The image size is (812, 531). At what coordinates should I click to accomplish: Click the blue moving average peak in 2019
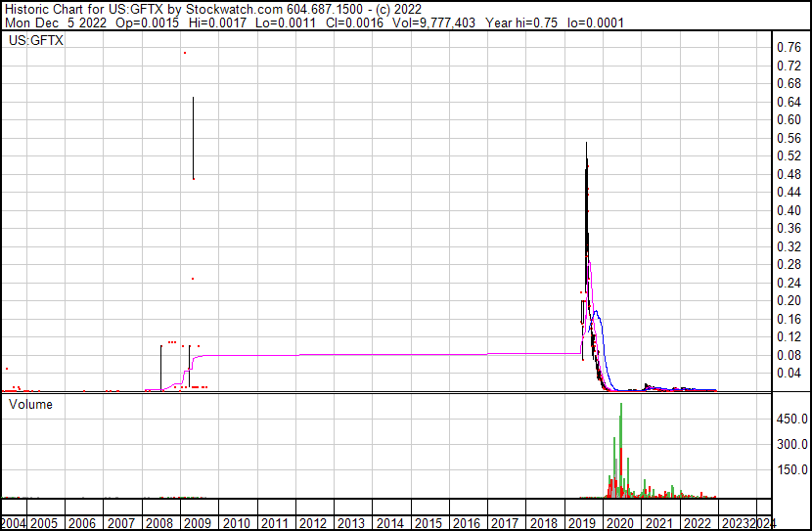click(x=596, y=312)
